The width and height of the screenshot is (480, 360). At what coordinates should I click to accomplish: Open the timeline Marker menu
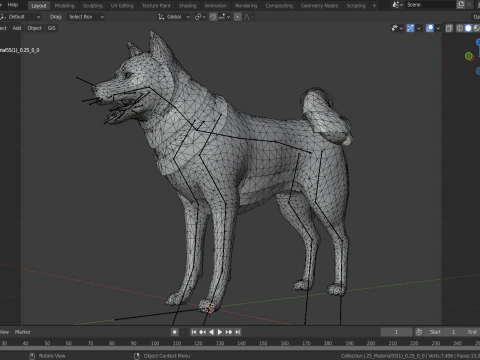click(x=23, y=332)
